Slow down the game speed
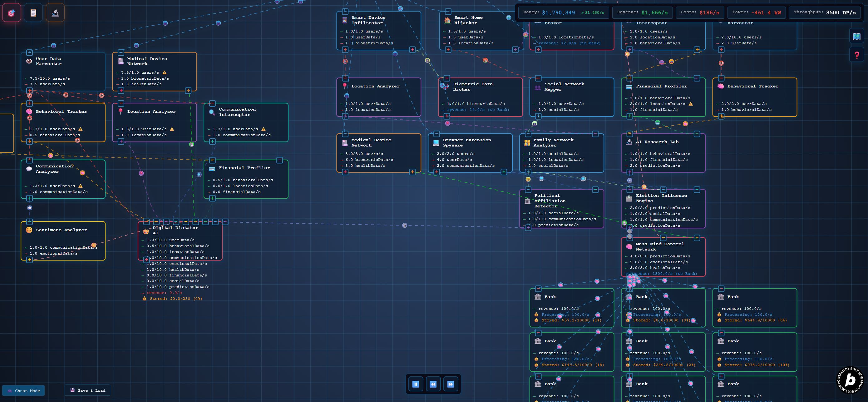 (433, 384)
